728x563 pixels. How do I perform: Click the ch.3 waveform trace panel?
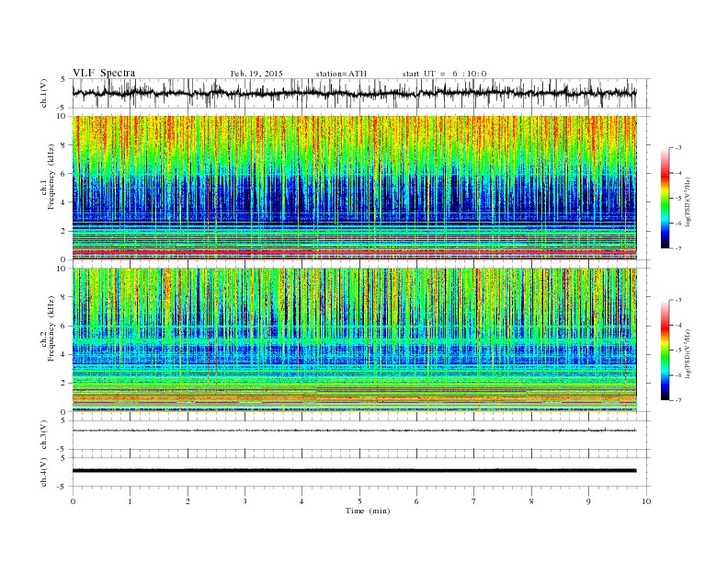pos(360,435)
